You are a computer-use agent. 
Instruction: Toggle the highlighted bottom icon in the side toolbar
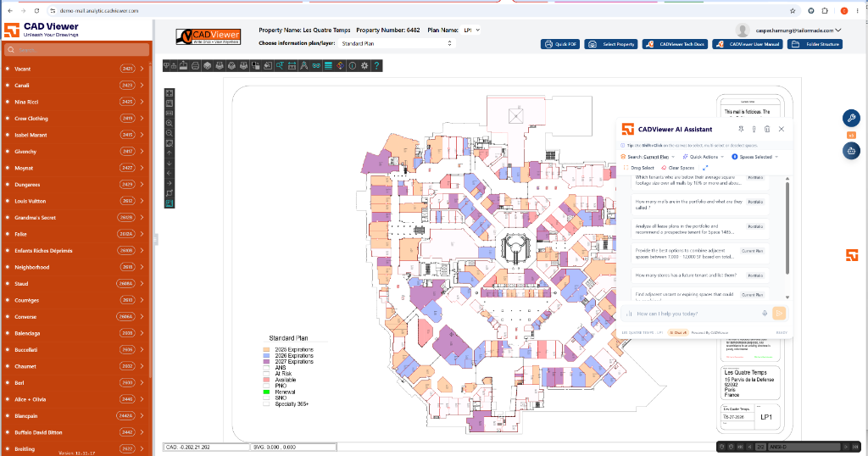[x=170, y=203]
